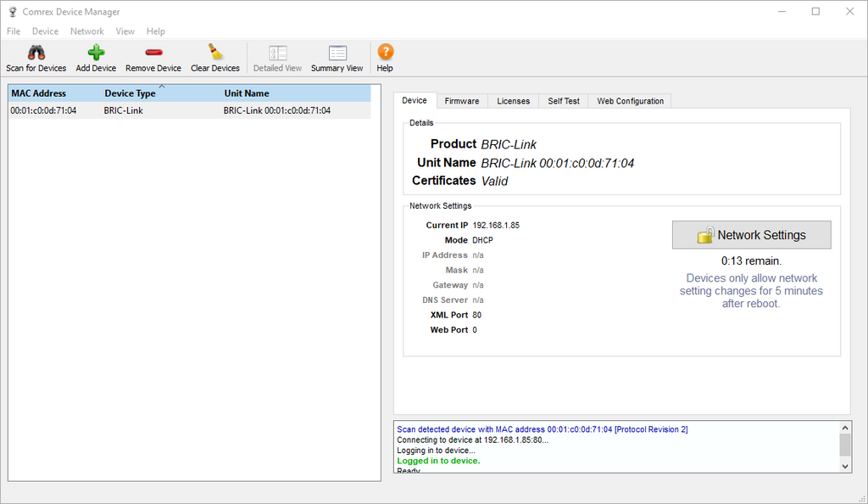Click the Comrex Device Manager title icon
The image size is (868, 504).
tap(12, 12)
